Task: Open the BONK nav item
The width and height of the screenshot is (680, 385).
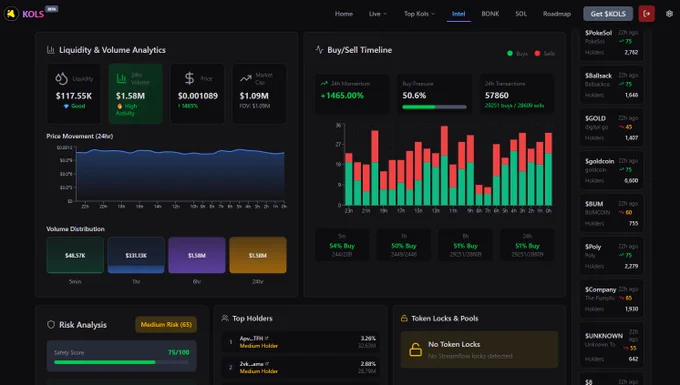Action: pos(490,14)
